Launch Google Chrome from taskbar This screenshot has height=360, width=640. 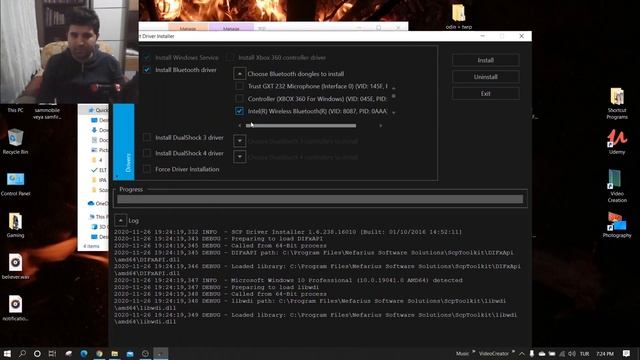click(x=99, y=353)
